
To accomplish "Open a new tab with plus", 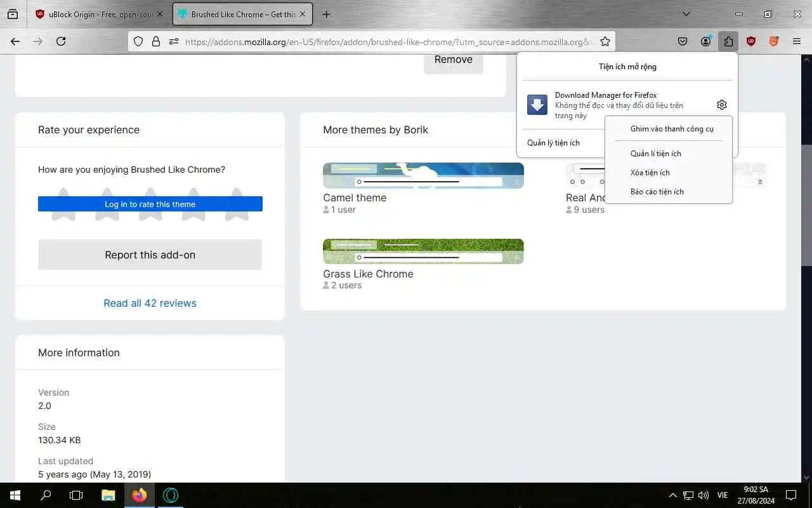I will (x=326, y=14).
